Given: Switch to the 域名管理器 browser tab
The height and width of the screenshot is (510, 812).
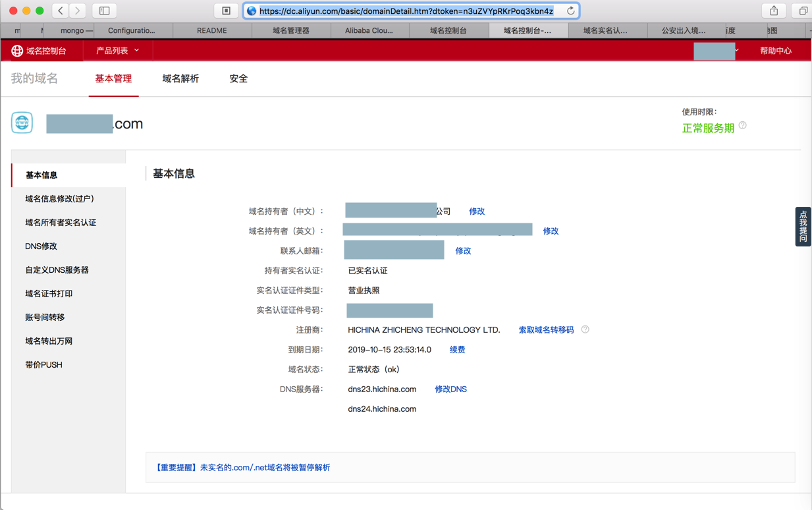Looking at the screenshot, I should click(x=291, y=30).
